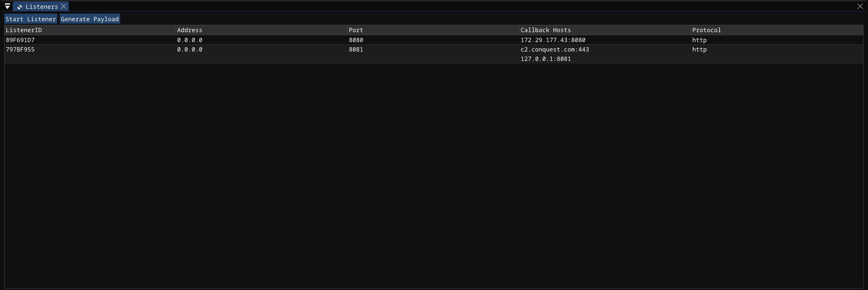Click the Address column header
Screen dimensions: 868x290
click(x=189, y=30)
